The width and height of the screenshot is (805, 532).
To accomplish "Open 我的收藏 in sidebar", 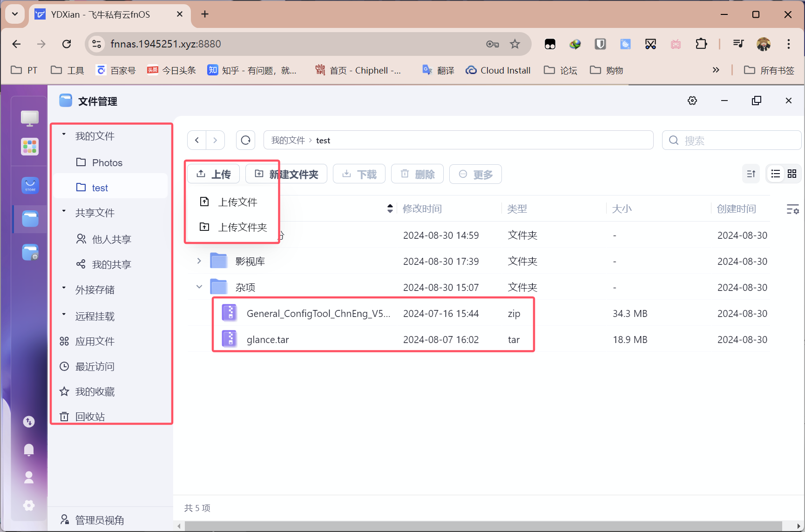I will click(x=110, y=391).
